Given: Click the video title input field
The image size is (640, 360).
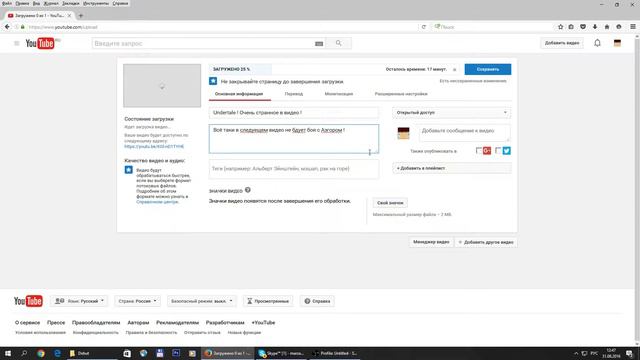Looking at the screenshot, I should click(294, 113).
